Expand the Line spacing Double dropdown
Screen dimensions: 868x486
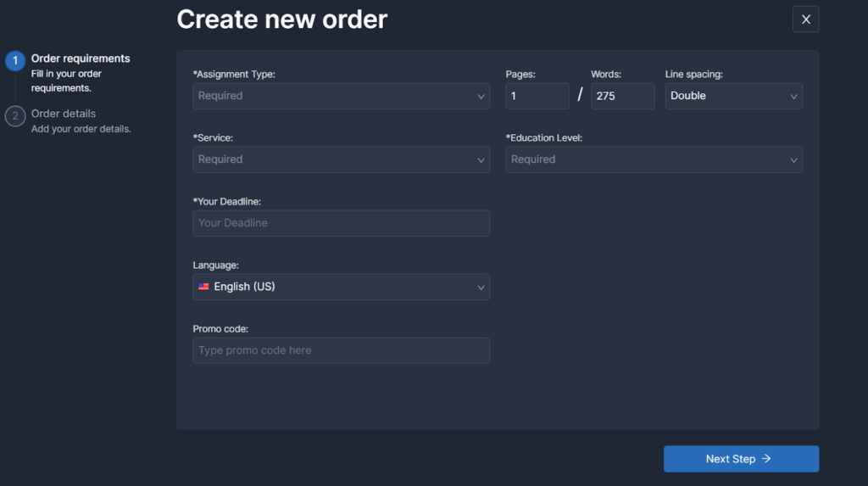733,96
